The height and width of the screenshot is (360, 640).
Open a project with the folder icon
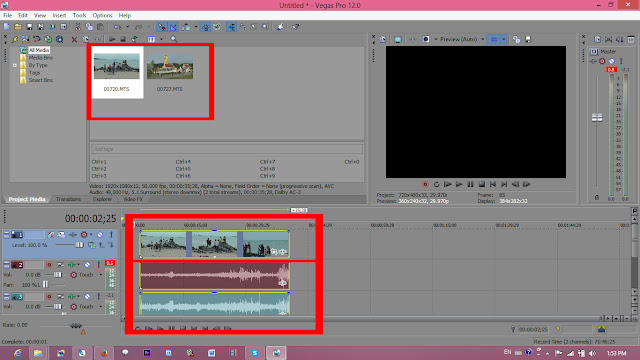coord(18,27)
